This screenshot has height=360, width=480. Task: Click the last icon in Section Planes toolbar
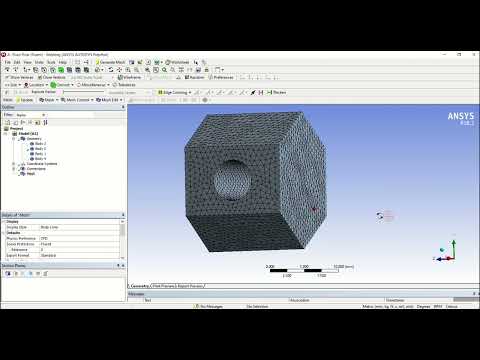46,274
